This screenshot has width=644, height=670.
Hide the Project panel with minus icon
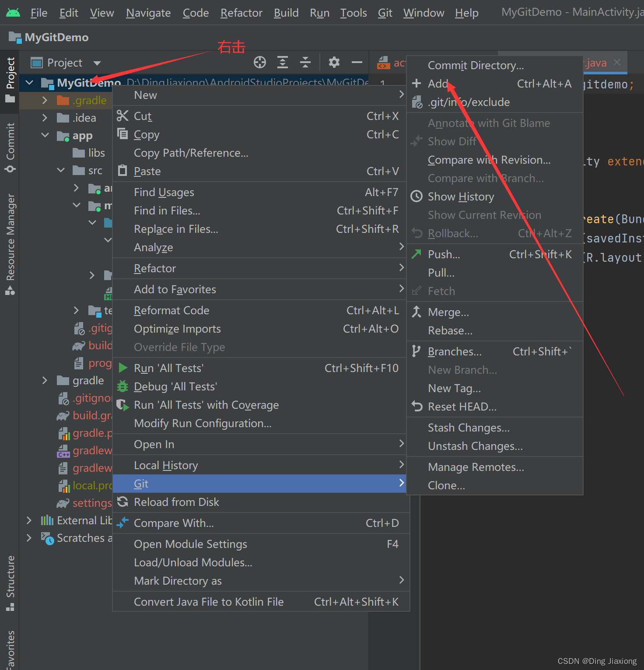click(357, 63)
